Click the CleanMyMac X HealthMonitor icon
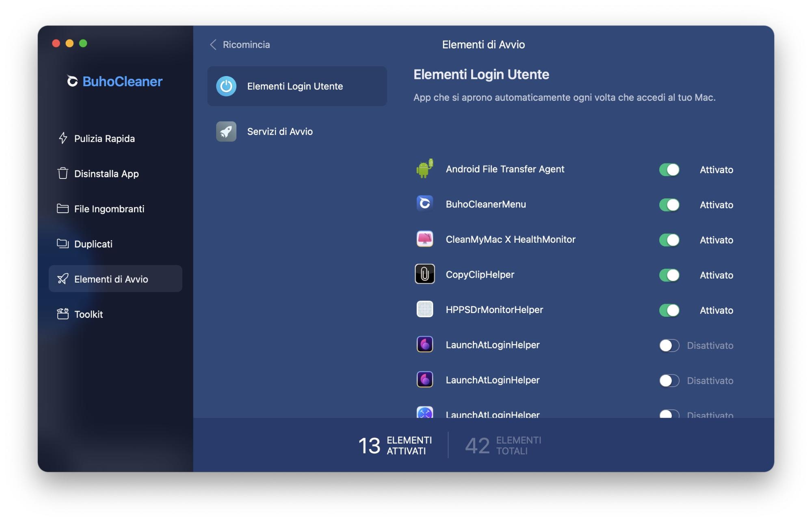 pyautogui.click(x=424, y=239)
